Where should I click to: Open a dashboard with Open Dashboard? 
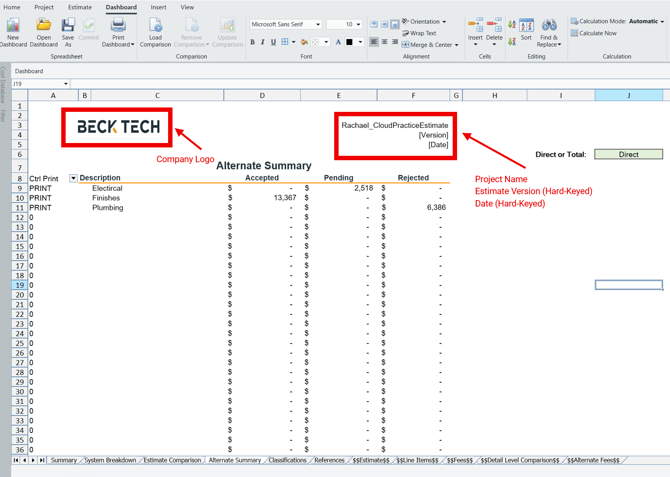tap(43, 27)
